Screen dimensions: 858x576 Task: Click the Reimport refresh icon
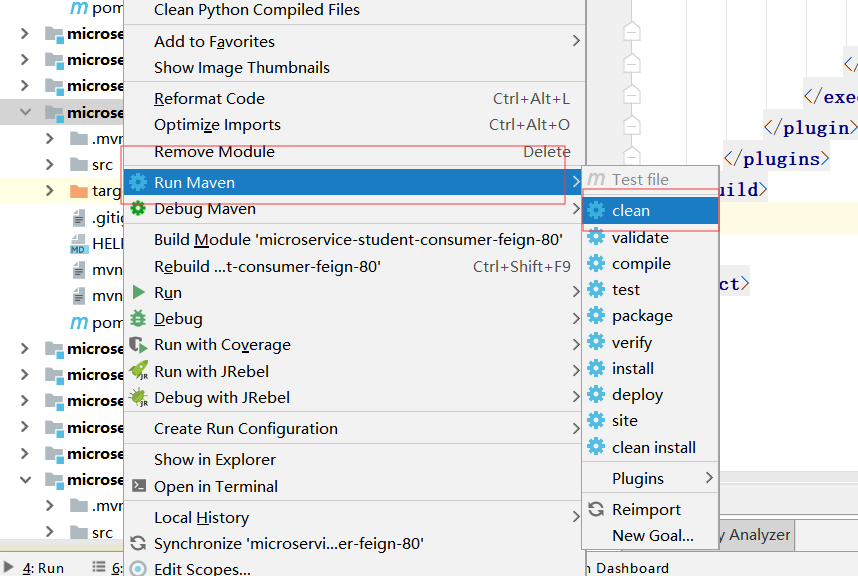tap(596, 509)
